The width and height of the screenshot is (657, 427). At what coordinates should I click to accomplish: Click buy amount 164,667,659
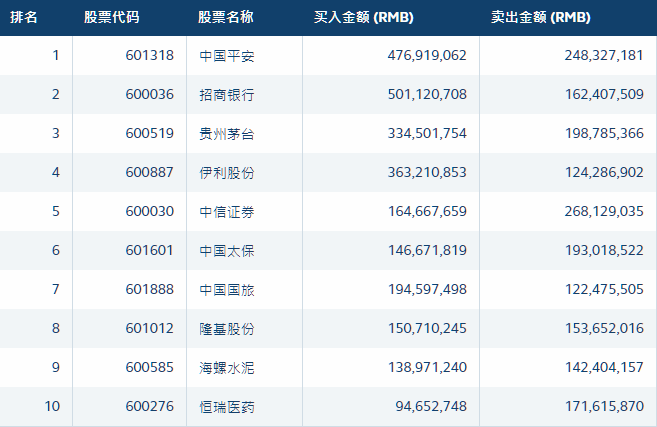[x=427, y=211]
